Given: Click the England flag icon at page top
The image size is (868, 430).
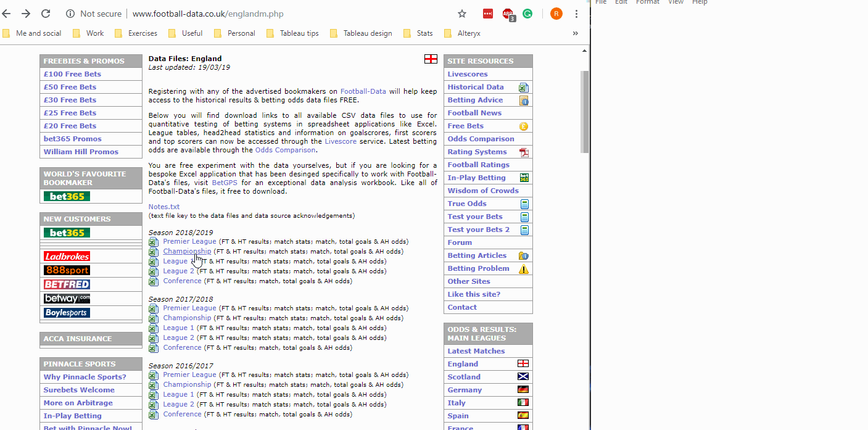Looking at the screenshot, I should coord(431,59).
